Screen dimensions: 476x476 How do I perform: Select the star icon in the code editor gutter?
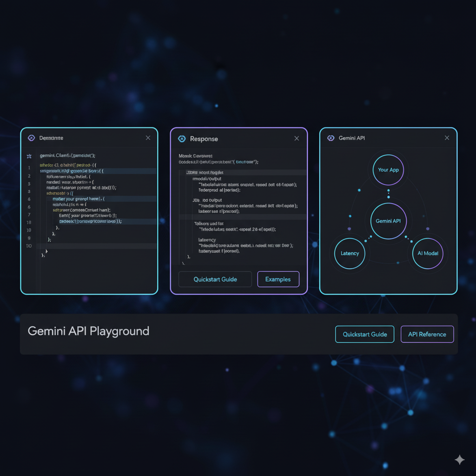29,157
